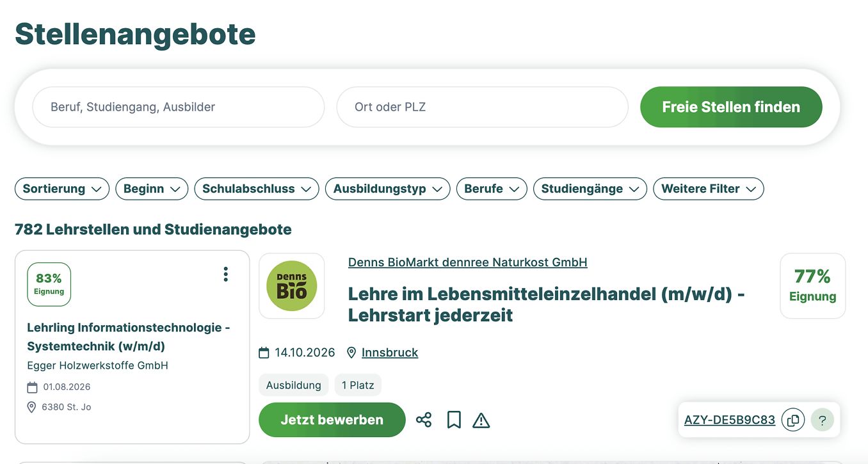Focus the Beruf, Studiengang, Ausbilder search field
This screenshot has height=464, width=868.
click(x=178, y=107)
